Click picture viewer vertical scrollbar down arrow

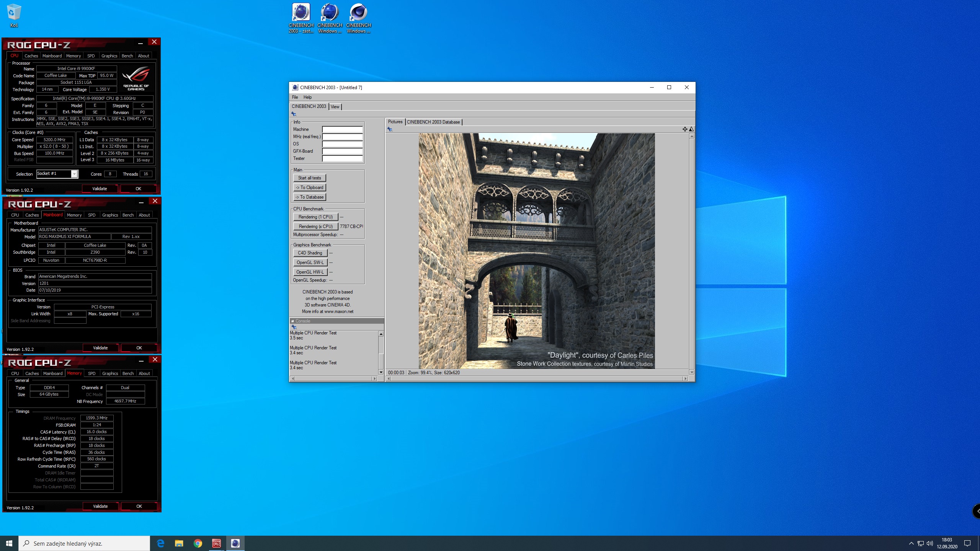(692, 372)
